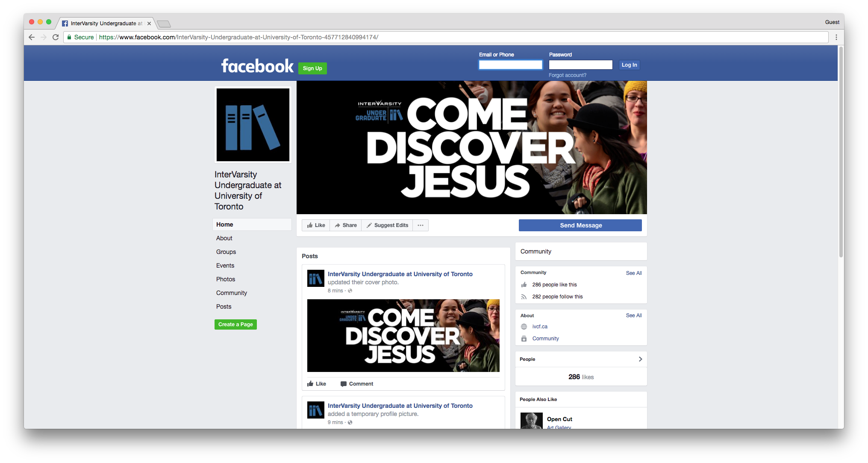Screen dimensions: 868x463
Task: Open a new browser tab
Action: tap(164, 24)
